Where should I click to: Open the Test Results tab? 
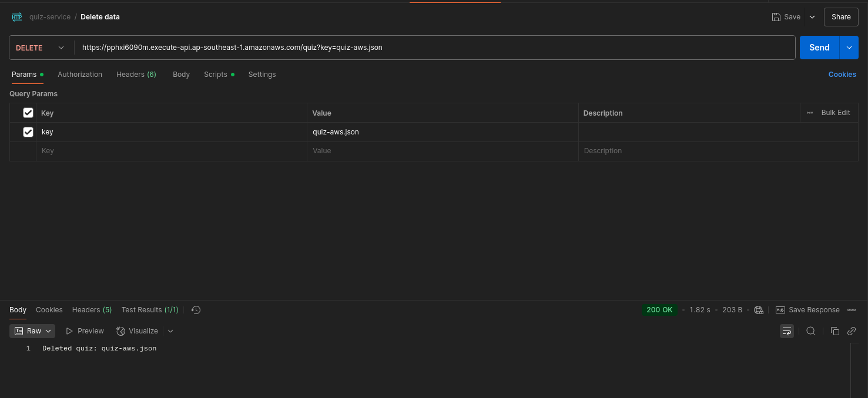149,310
